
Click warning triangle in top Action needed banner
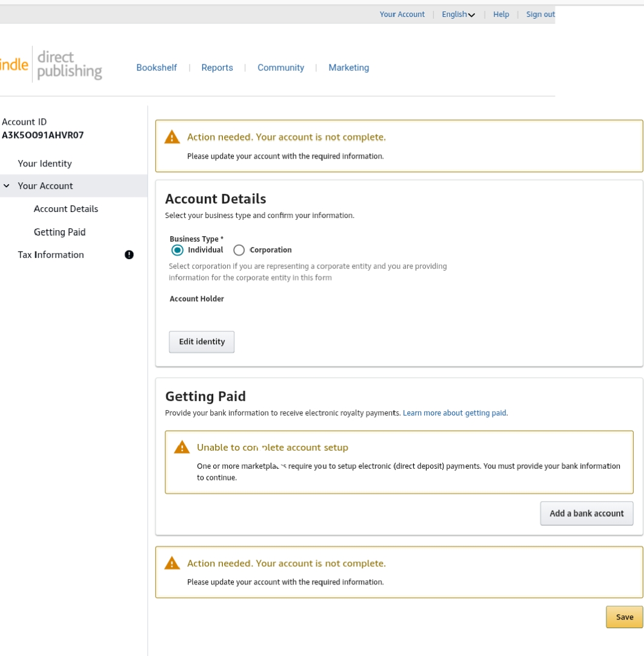click(172, 137)
